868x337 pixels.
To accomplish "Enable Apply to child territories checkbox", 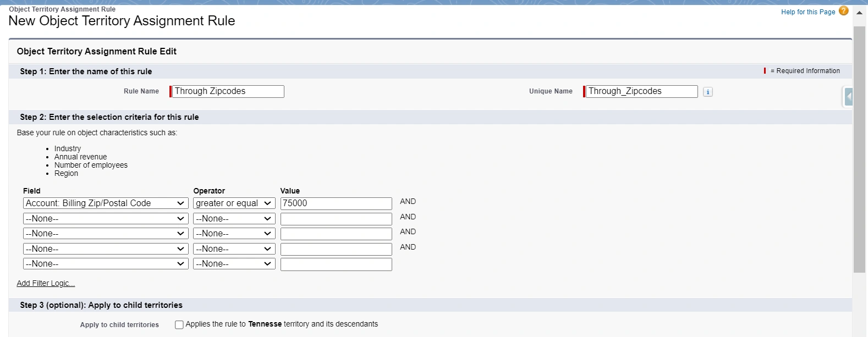I will (179, 325).
